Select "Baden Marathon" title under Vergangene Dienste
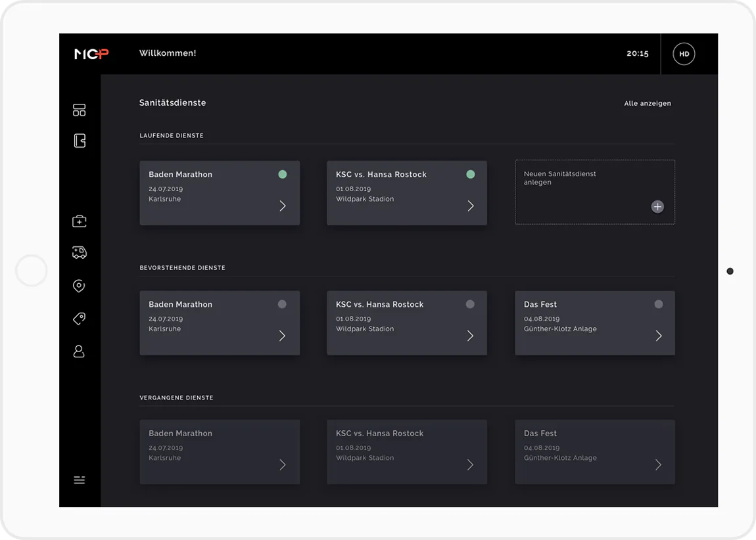Image resolution: width=756 pixels, height=540 pixels. (180, 434)
